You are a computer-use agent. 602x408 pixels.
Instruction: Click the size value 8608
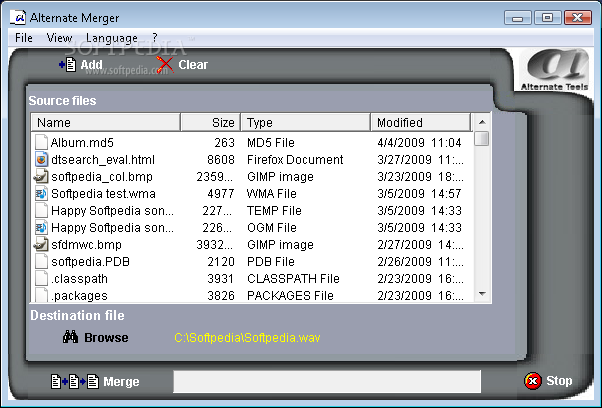tap(221, 159)
